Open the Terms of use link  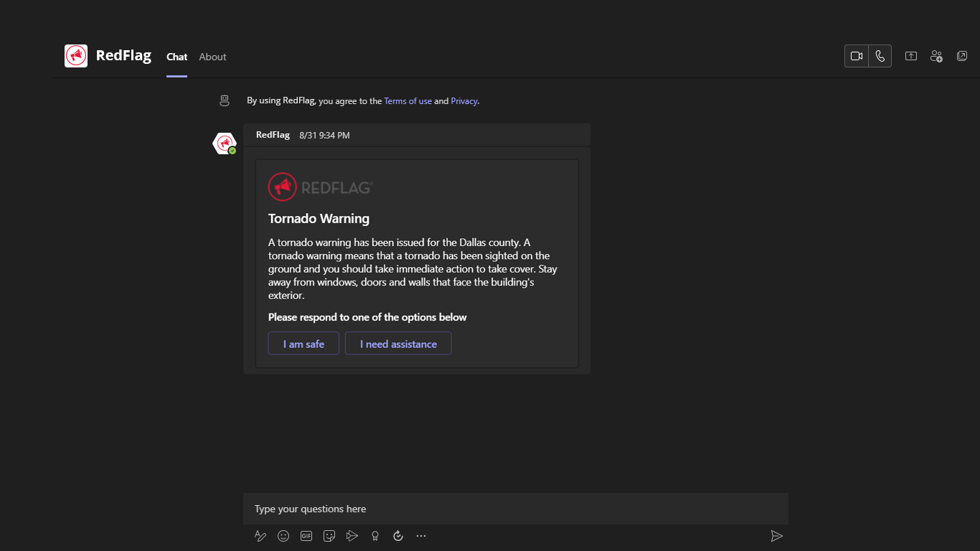(407, 101)
